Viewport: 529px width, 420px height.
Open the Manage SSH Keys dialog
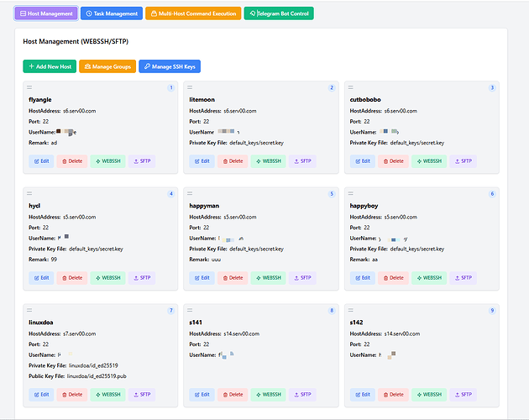(170, 66)
